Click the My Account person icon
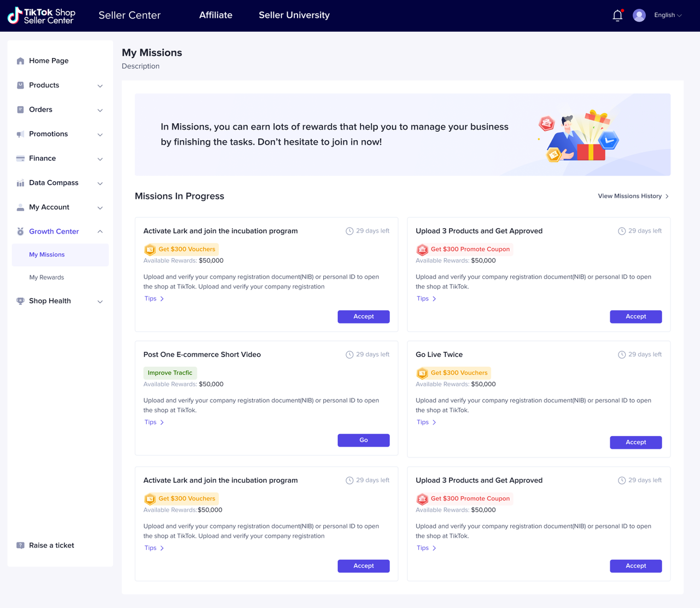Screen dimensions: 700x608 pyautogui.click(x=20, y=207)
